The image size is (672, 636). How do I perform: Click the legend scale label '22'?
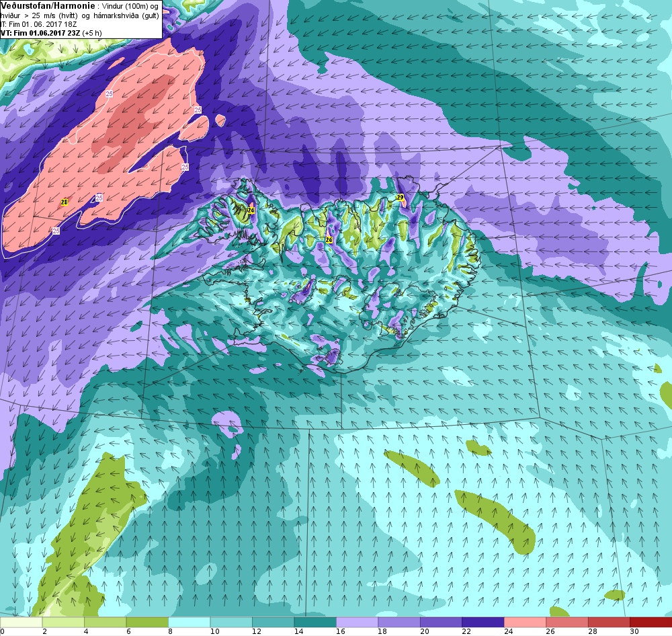pos(466,631)
